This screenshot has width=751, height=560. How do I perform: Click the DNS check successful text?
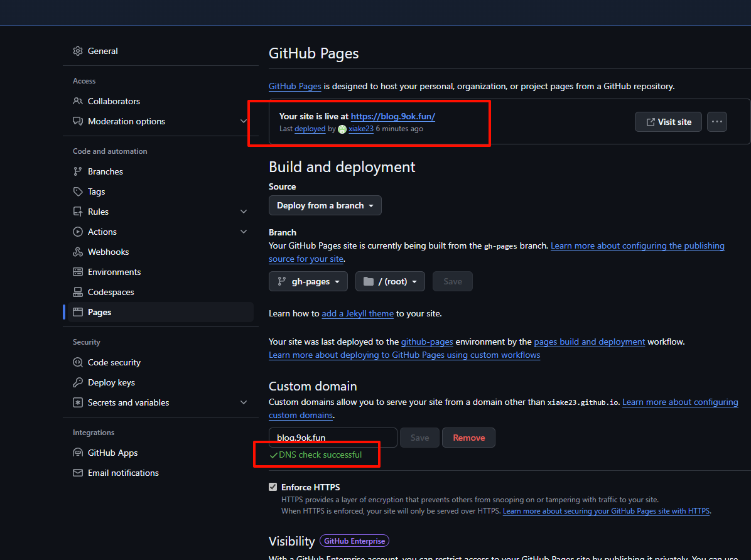pos(320,455)
